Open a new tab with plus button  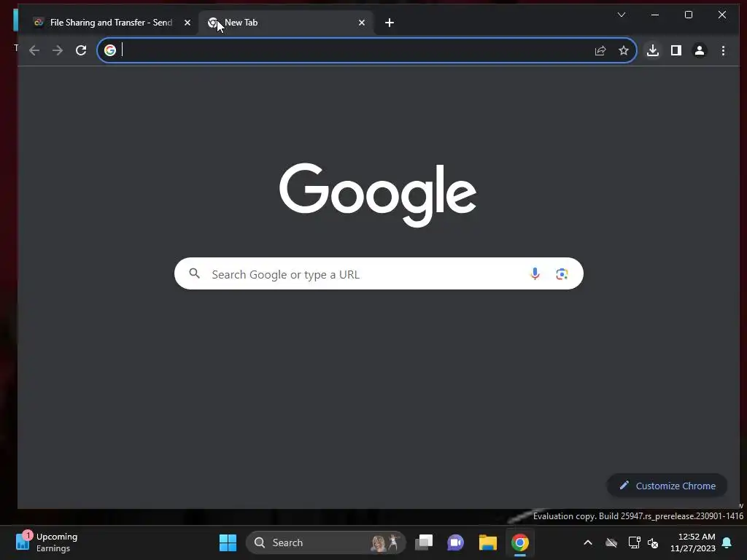click(x=390, y=23)
